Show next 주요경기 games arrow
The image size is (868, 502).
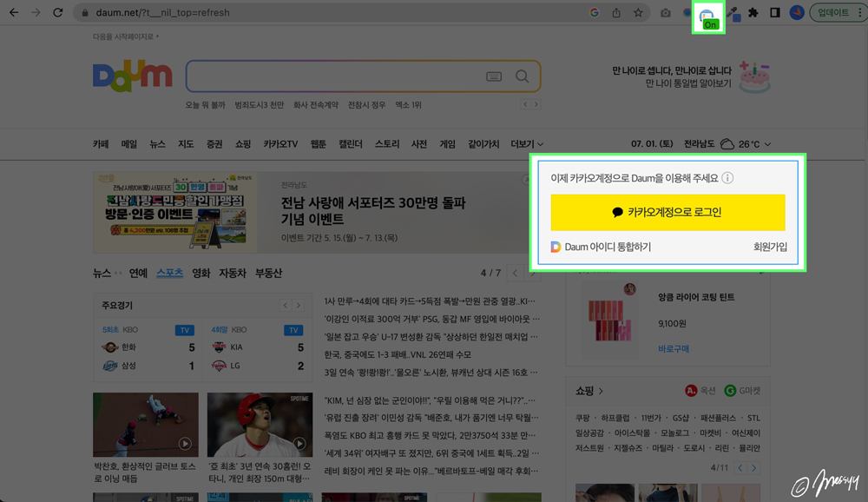[299, 306]
